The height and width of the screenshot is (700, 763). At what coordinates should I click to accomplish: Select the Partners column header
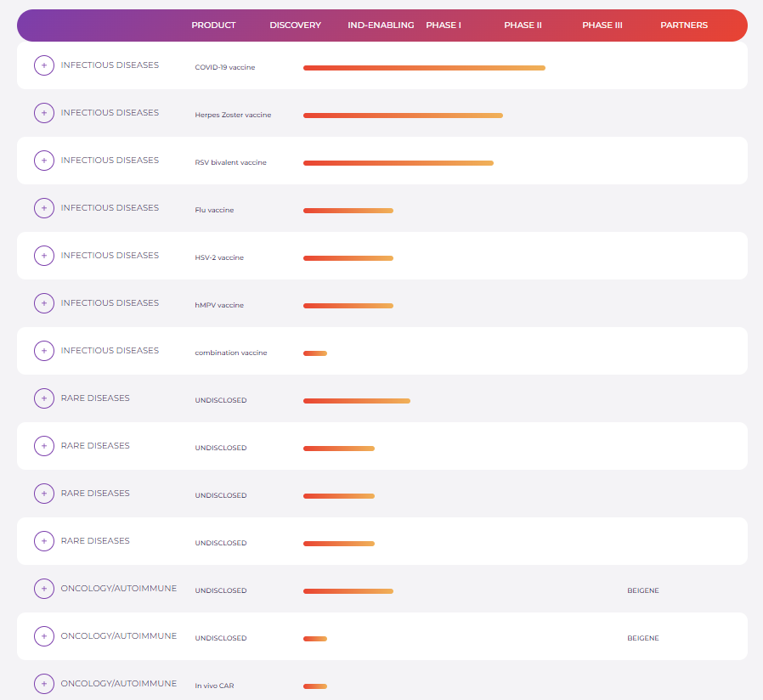(683, 25)
